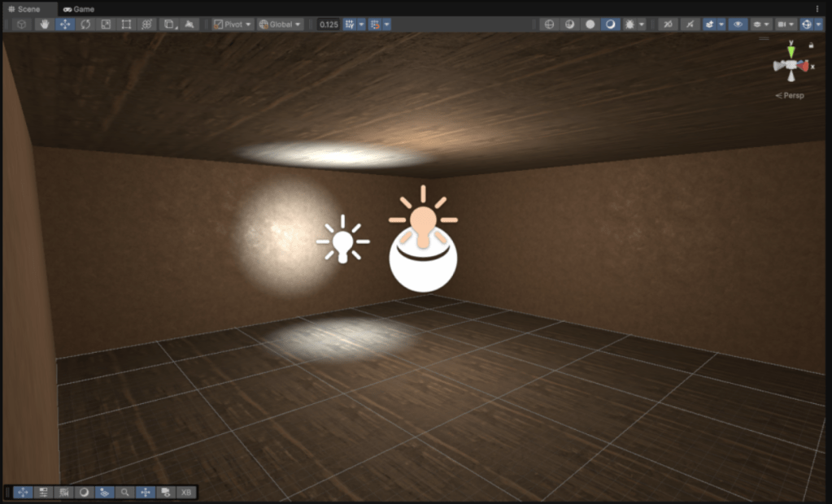Toggle scene visibility eye icon
The image size is (832, 504).
coord(738,24)
